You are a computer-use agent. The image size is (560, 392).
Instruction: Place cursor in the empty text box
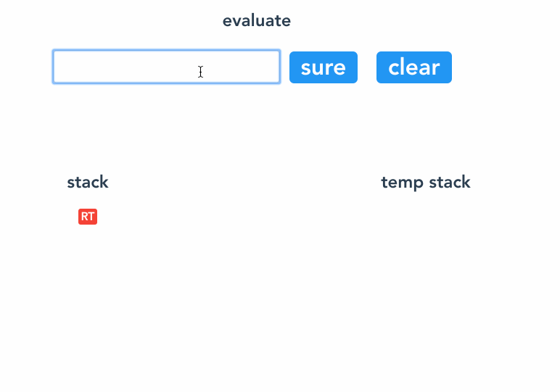point(166,67)
